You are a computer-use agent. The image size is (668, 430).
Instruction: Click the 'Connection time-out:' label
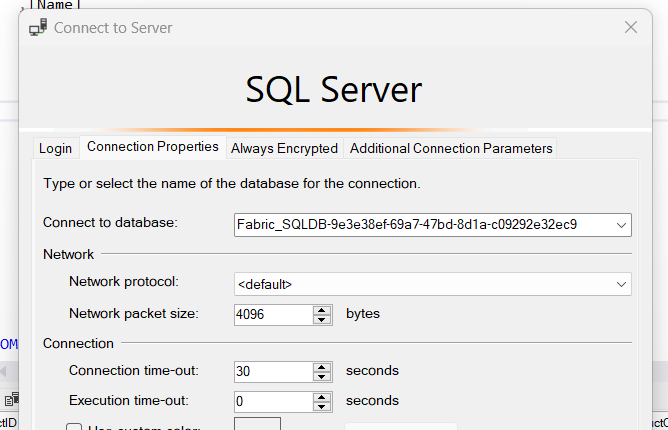[134, 370]
